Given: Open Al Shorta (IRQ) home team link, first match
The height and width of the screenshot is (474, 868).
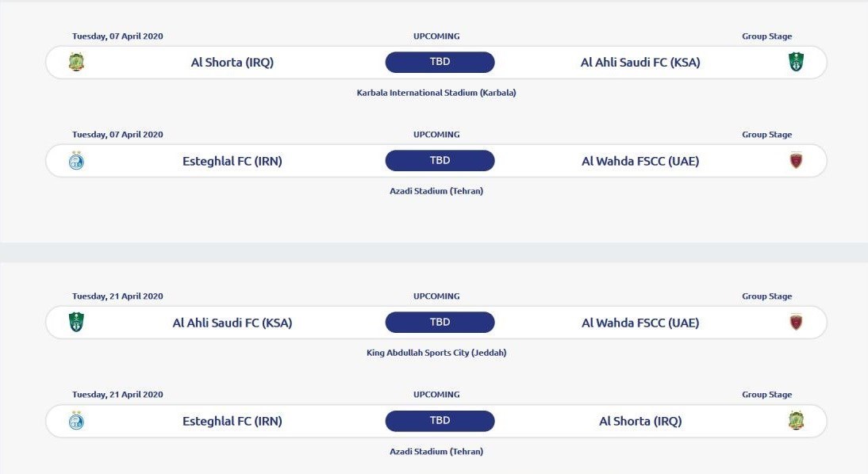Looking at the screenshot, I should 232,63.
